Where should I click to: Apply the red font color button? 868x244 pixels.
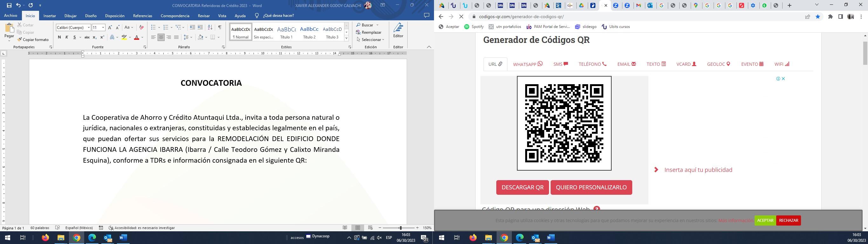(x=137, y=37)
